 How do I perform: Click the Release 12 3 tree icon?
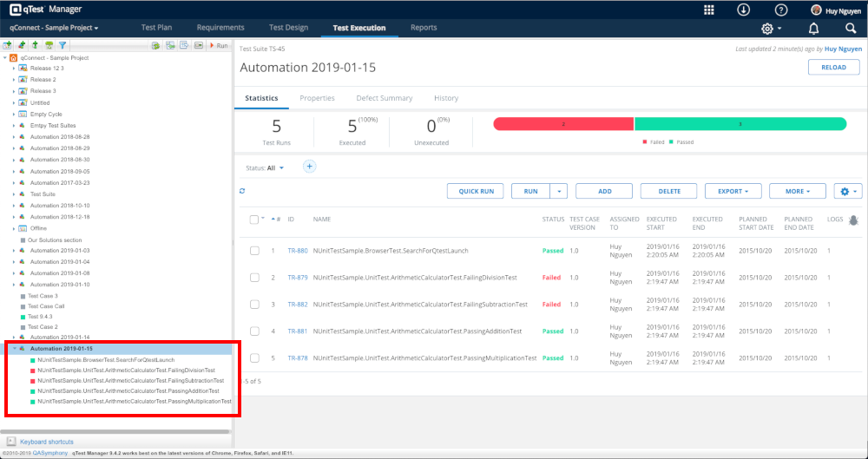(x=23, y=68)
